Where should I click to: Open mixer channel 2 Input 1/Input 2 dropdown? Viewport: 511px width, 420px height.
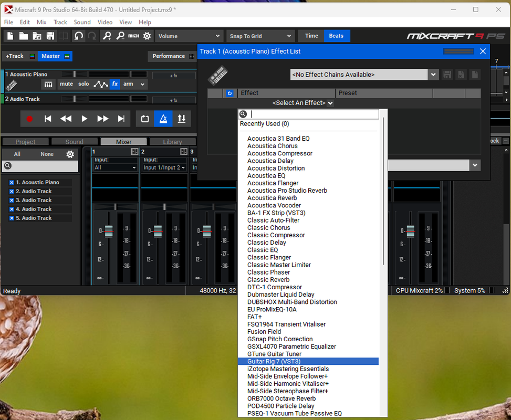164,167
